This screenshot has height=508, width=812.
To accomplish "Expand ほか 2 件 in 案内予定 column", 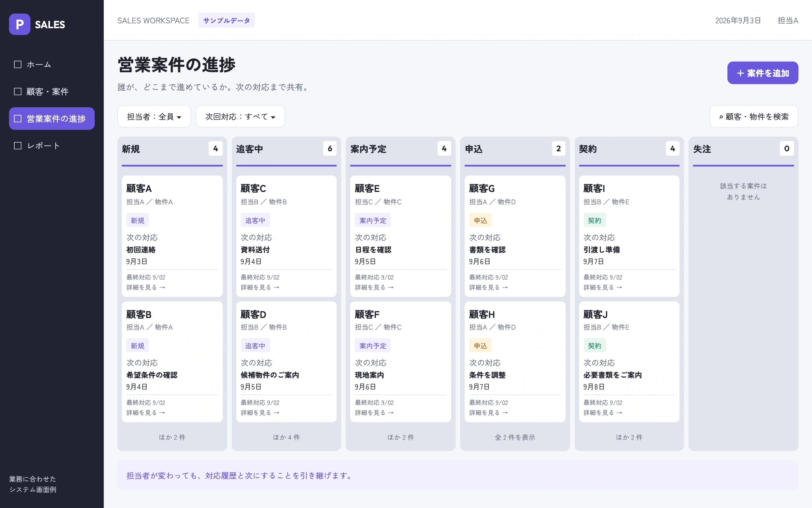I will click(x=401, y=437).
